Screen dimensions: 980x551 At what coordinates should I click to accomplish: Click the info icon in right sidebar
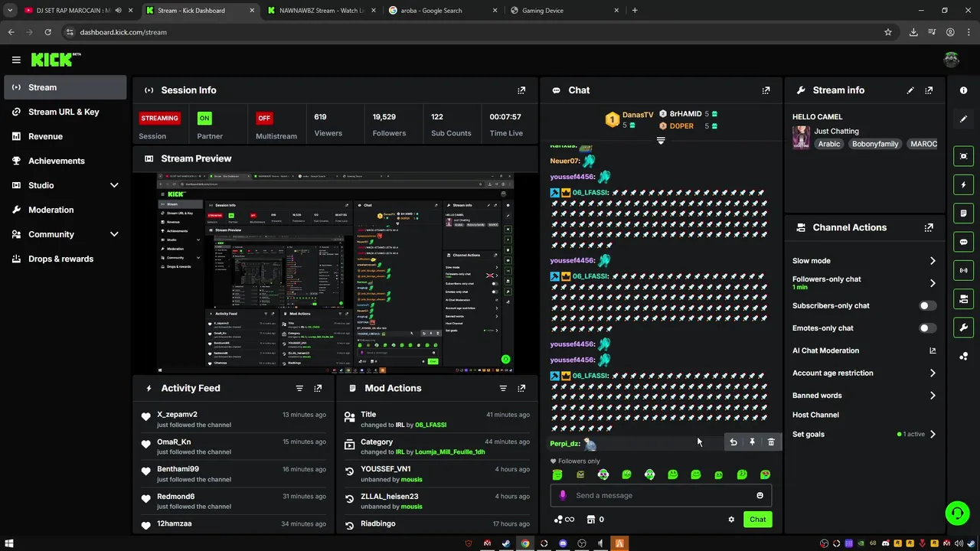coord(963,90)
